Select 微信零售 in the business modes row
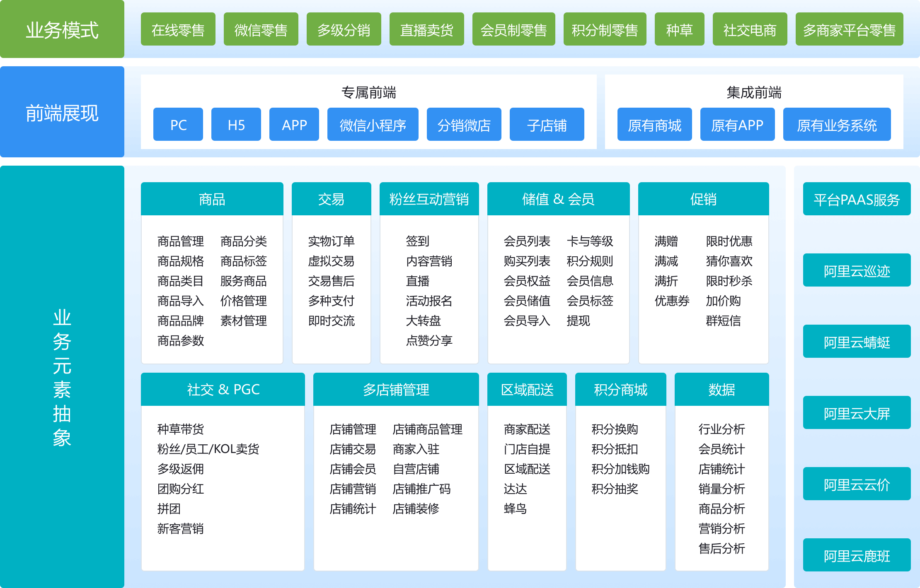This screenshot has width=920, height=588. pyautogui.click(x=261, y=29)
